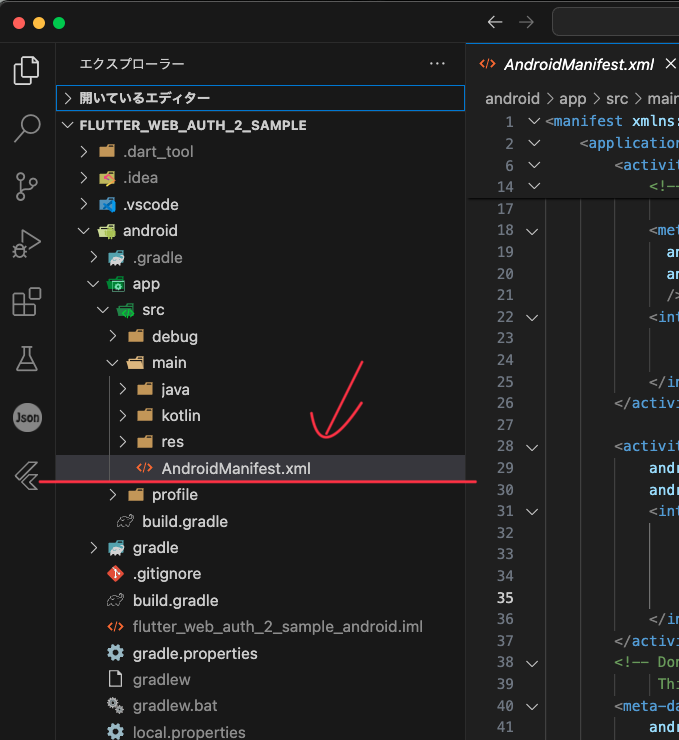Fold code at line 28 activity tag

[532, 447]
